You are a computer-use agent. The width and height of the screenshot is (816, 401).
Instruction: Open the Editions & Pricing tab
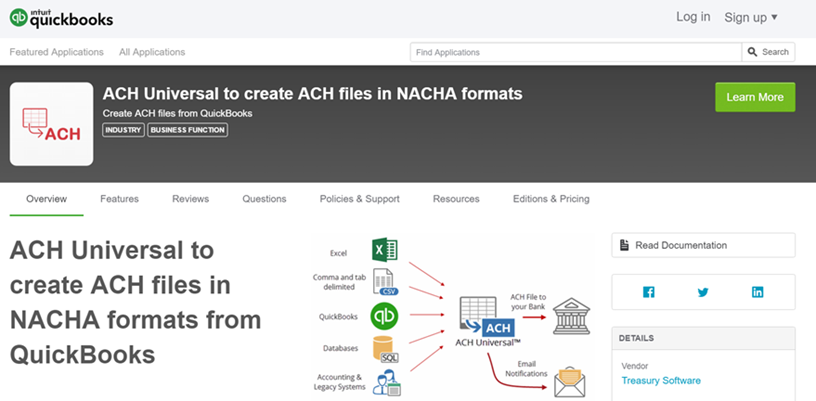point(551,199)
